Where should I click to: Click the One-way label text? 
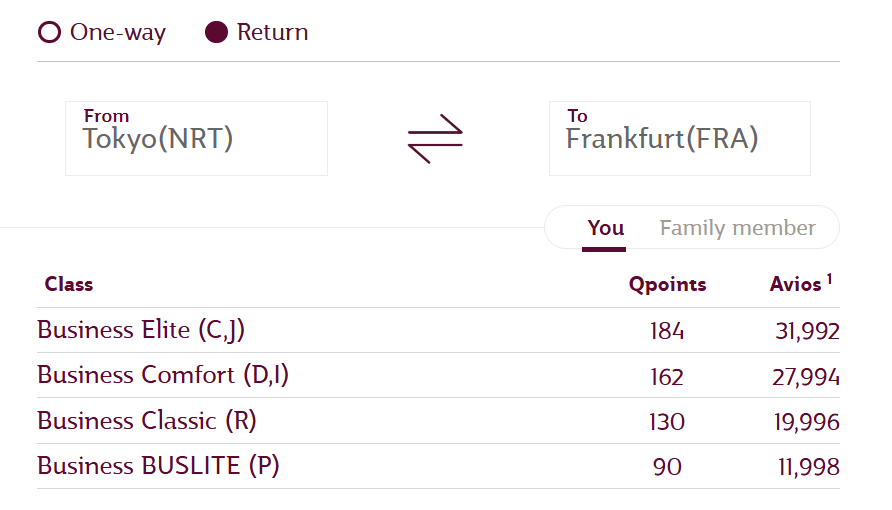118,32
